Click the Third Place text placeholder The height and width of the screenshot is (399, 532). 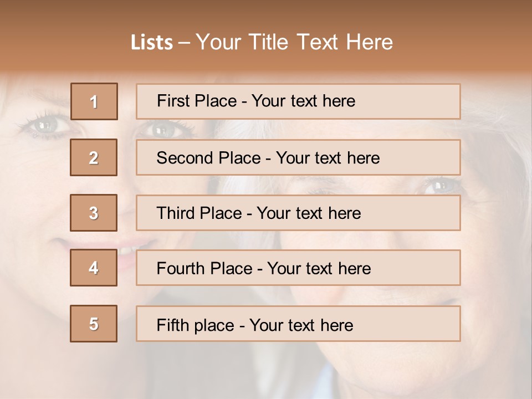[298, 213]
